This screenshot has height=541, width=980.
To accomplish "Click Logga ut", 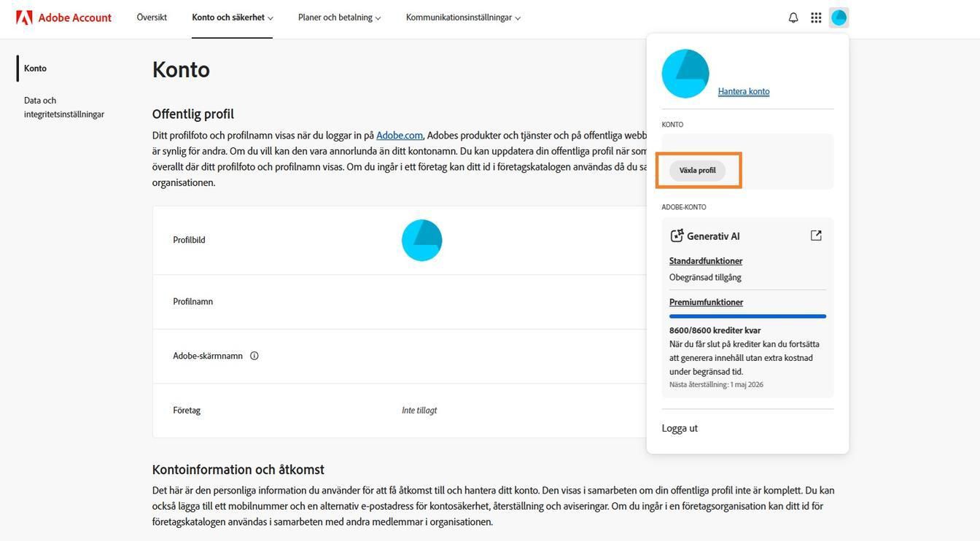I will point(680,428).
